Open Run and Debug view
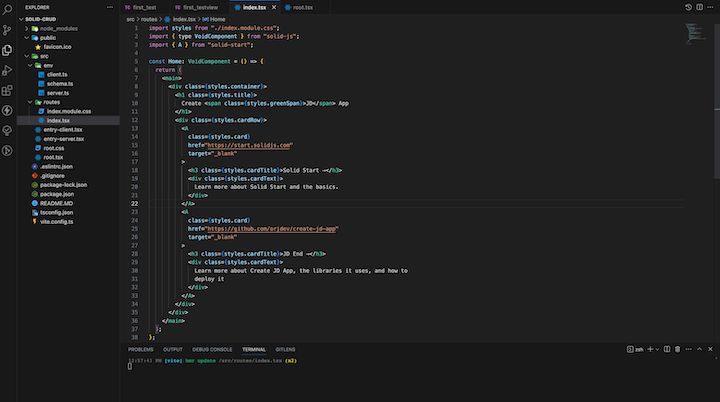The width and height of the screenshot is (720, 402). point(7,70)
